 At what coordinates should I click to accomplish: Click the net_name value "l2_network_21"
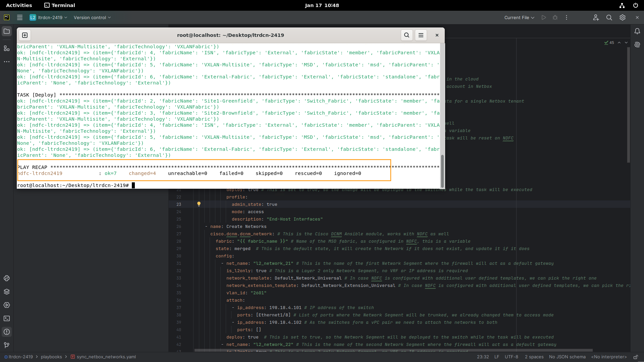point(273,263)
